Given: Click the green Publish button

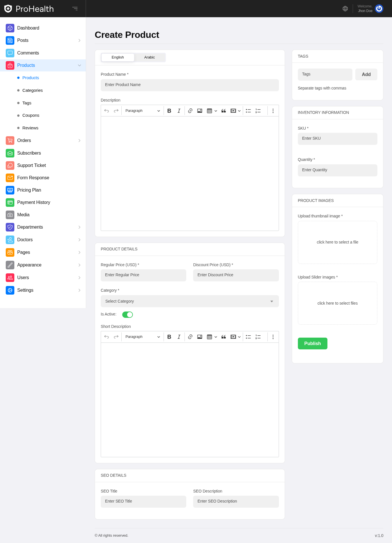Looking at the screenshot, I should (x=313, y=343).
